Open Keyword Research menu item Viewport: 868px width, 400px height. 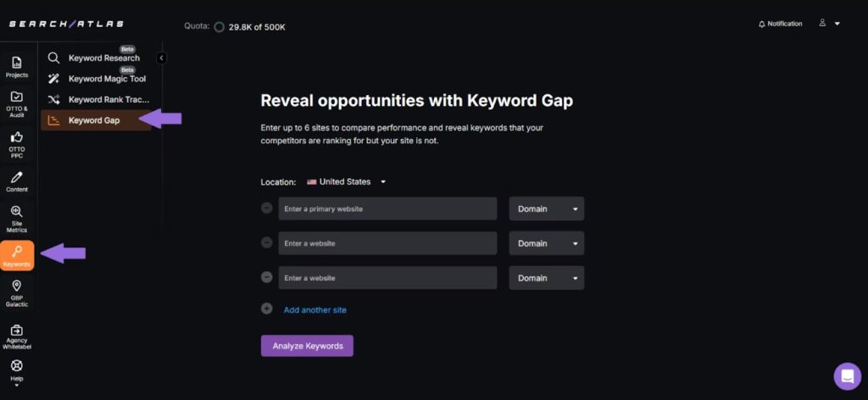[x=103, y=58]
